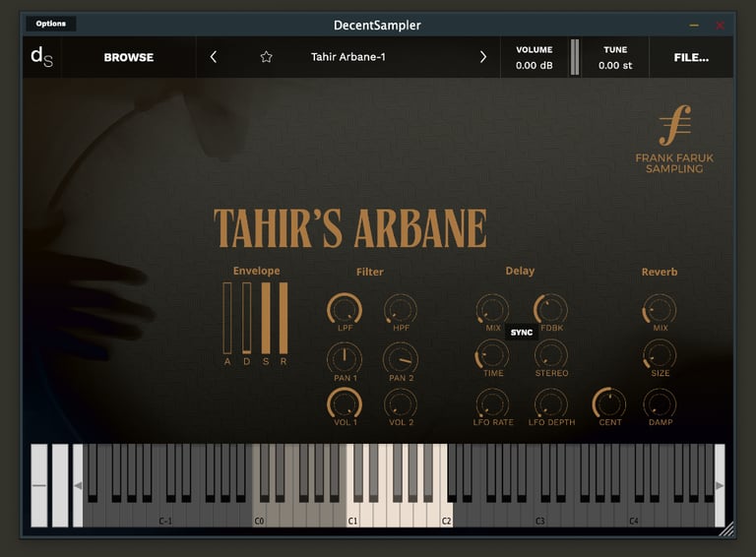Click the Attack envelope slider
756x557 pixels.
227,318
